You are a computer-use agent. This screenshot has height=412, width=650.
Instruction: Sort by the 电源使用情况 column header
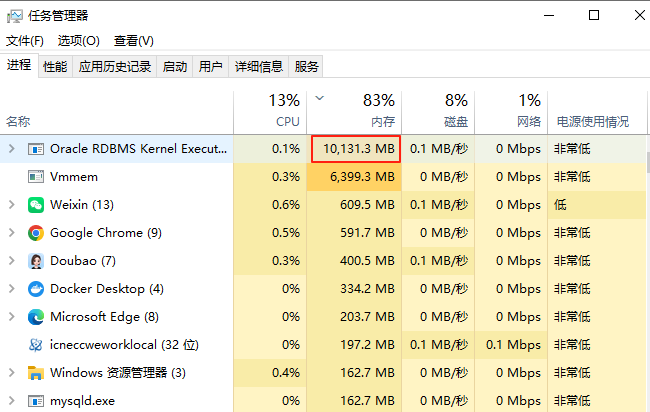597,113
